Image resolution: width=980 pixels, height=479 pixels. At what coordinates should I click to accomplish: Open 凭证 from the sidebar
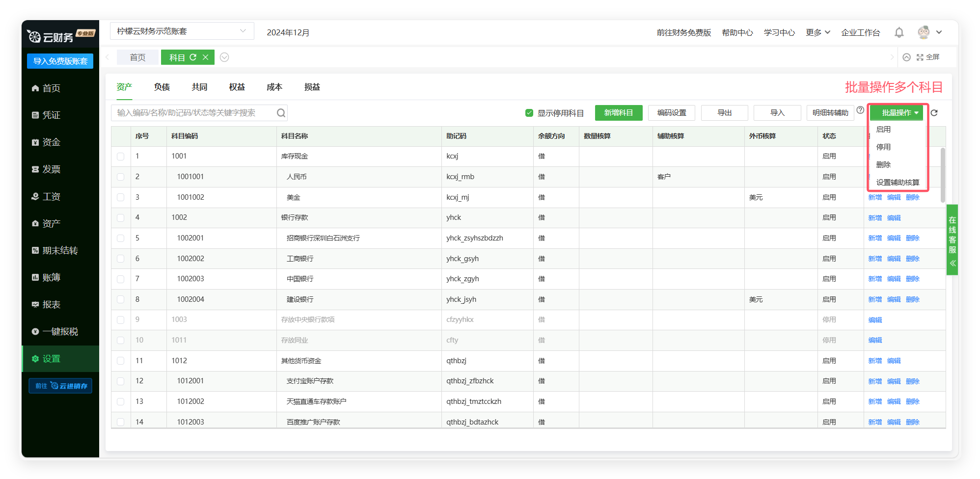click(51, 115)
